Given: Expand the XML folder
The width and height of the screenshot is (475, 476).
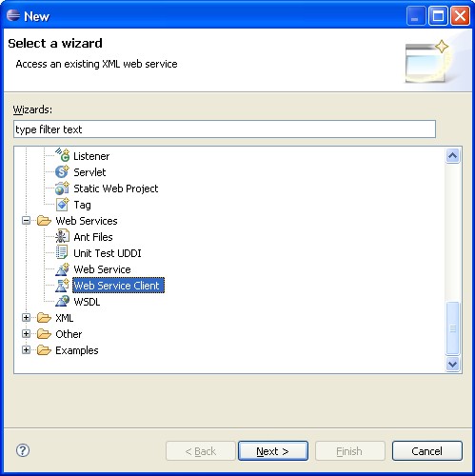Looking at the screenshot, I should [27, 317].
